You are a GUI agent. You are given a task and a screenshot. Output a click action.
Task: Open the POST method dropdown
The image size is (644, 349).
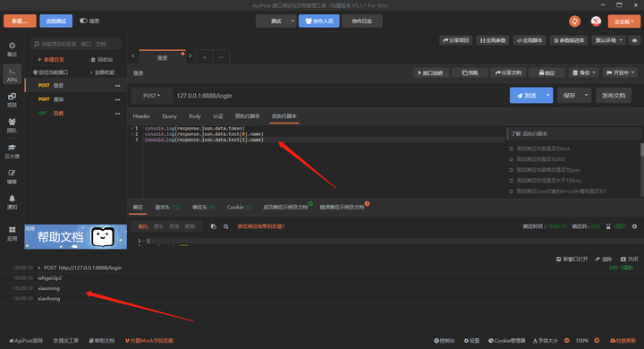click(x=151, y=96)
